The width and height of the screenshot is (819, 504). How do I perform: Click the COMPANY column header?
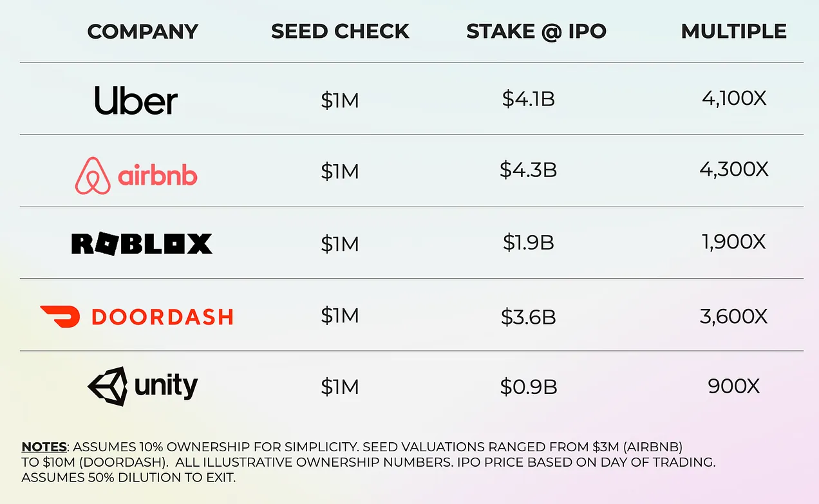coord(143,31)
